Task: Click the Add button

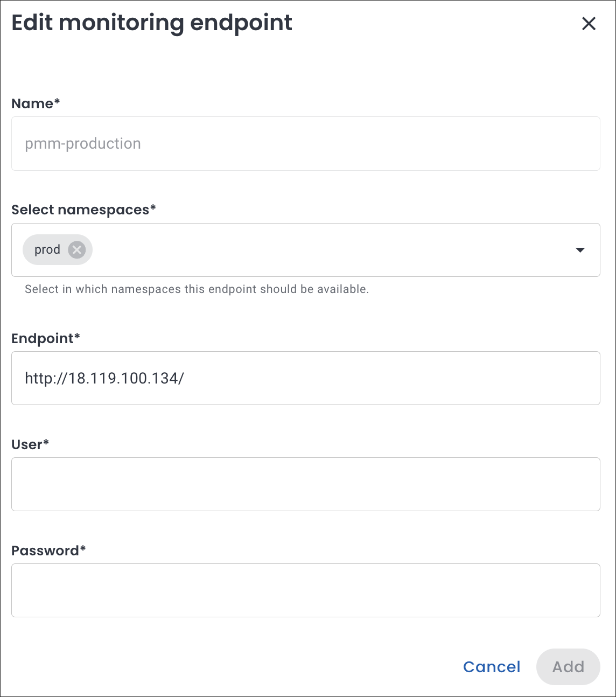Action: click(568, 667)
